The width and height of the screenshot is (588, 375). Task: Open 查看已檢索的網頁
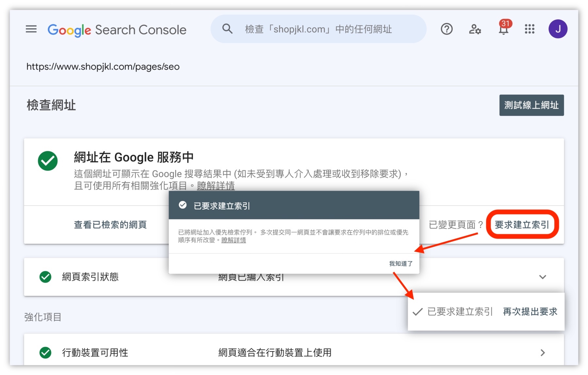(x=110, y=225)
